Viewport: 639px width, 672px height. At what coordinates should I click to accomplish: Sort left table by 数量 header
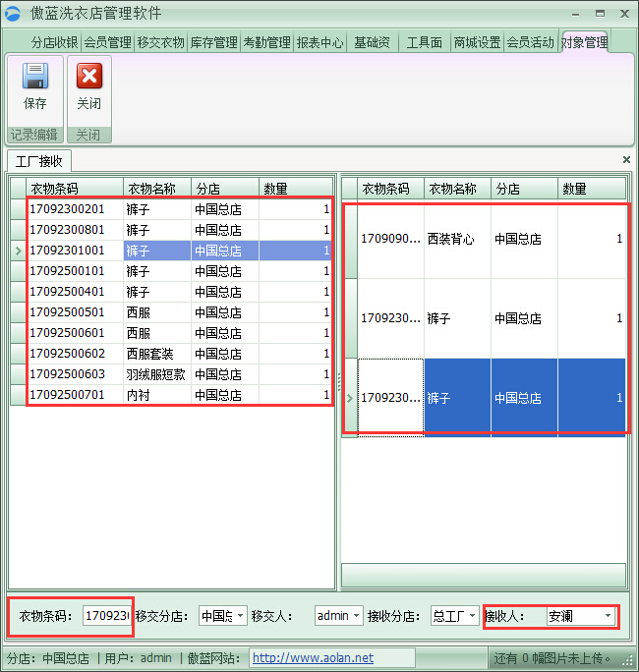click(296, 189)
